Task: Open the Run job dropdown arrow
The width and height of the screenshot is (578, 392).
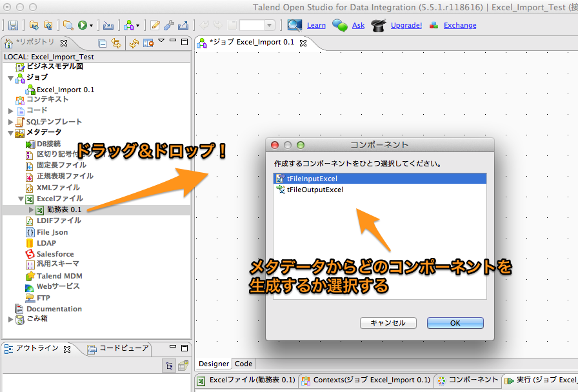Action: 91,25
